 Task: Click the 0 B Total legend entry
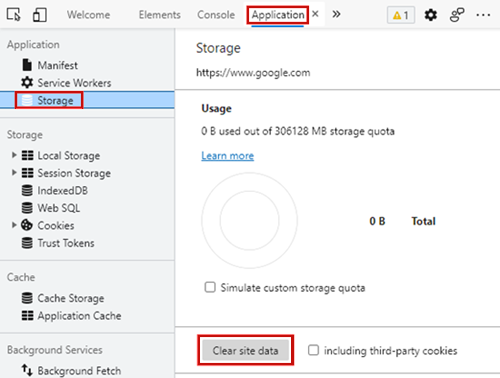pos(402,221)
